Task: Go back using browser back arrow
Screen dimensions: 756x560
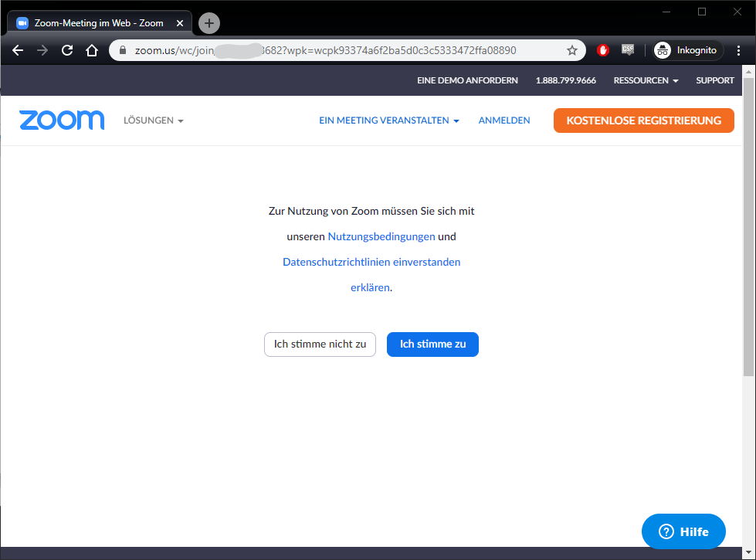Action: (18, 50)
